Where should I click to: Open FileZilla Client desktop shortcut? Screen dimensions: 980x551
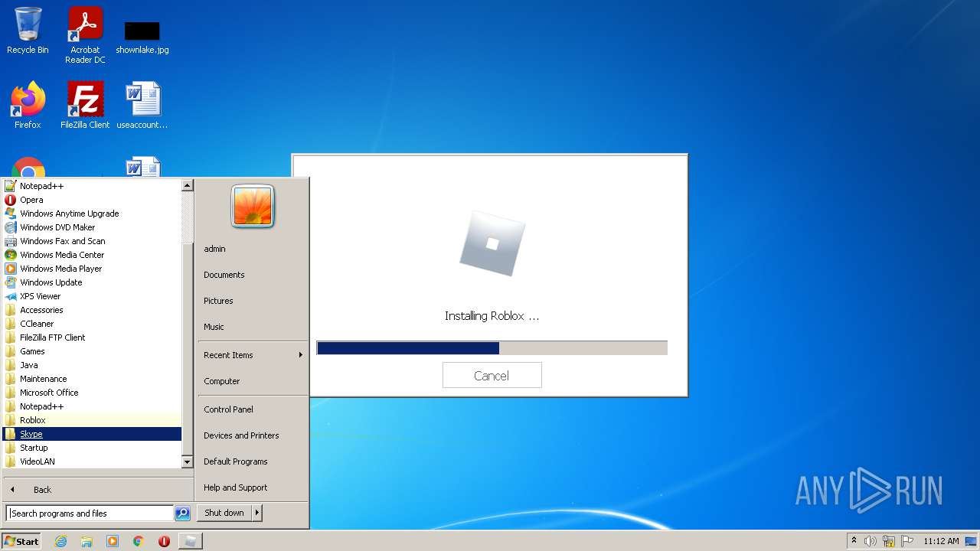point(85,105)
